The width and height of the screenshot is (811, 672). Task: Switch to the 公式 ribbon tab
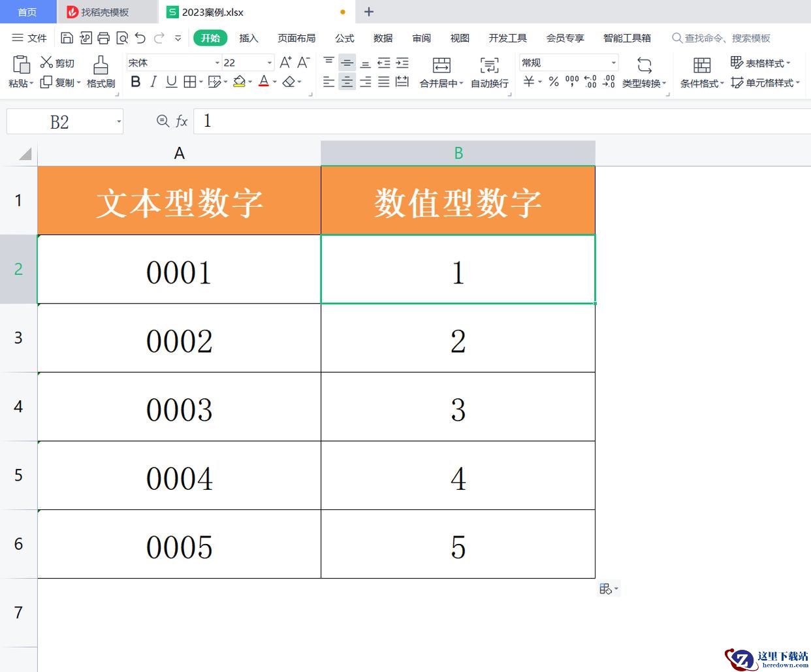point(345,38)
